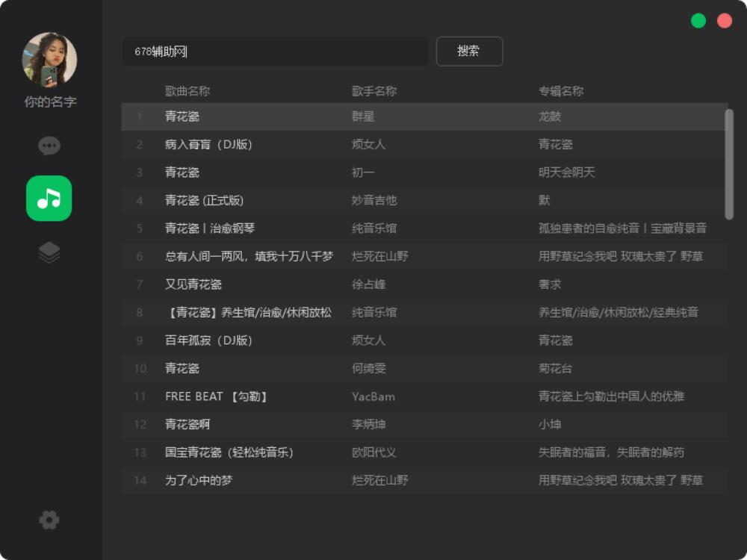The width and height of the screenshot is (747, 560).
Task: Click the 你的名字 username label
Action: coord(50,102)
